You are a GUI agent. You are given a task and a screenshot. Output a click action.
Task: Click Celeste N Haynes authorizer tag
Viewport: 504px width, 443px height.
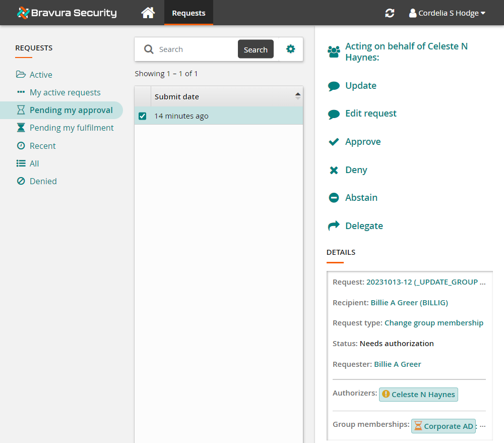(418, 395)
